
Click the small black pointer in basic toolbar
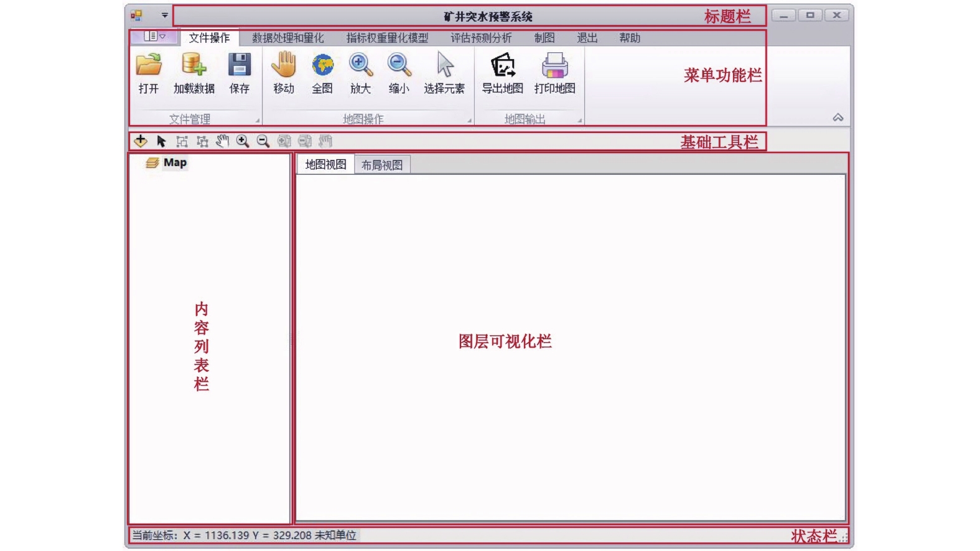click(x=161, y=141)
